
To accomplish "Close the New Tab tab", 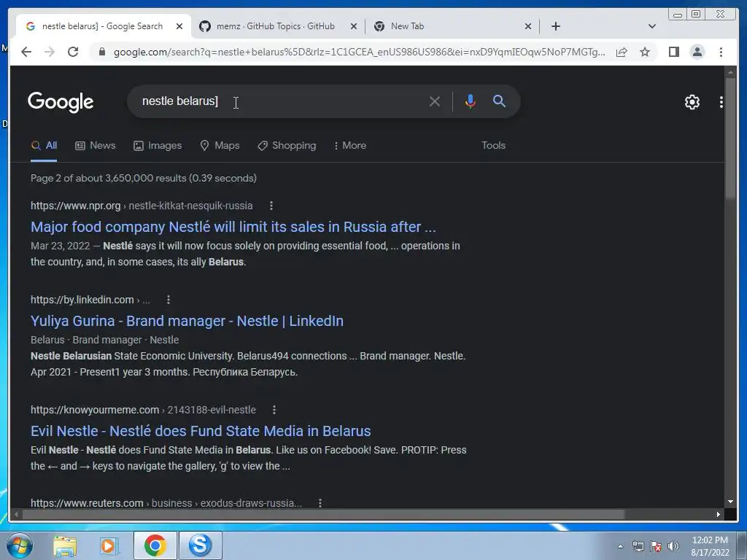I will 528,26.
